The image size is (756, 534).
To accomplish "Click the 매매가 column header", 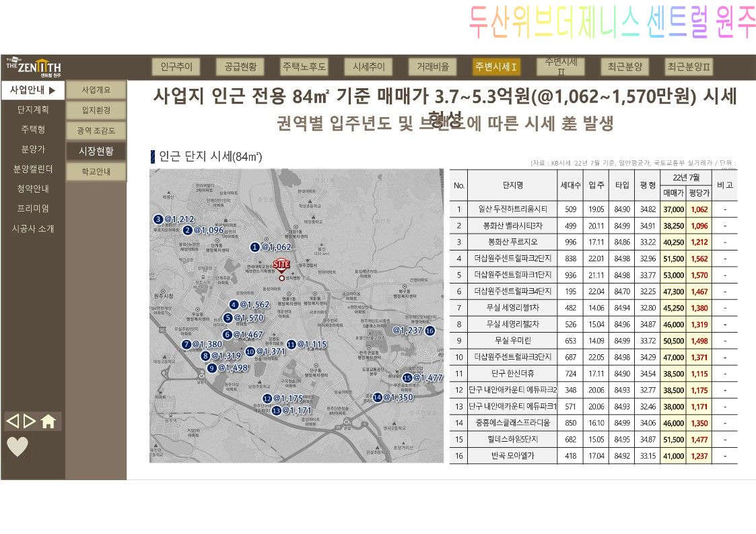I will pyautogui.click(x=674, y=193).
